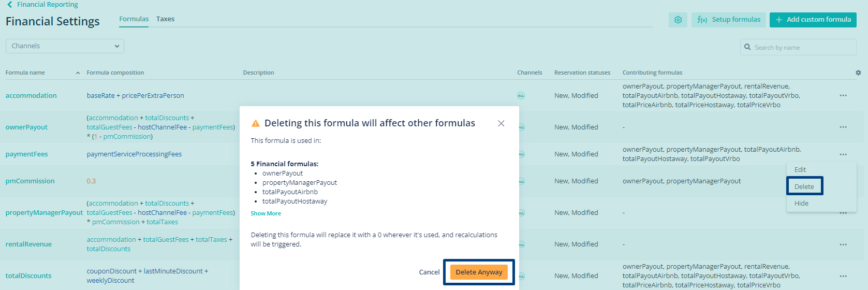868x290 pixels.
Task: Click the ALL channels icon for accommodation
Action: [521, 95]
